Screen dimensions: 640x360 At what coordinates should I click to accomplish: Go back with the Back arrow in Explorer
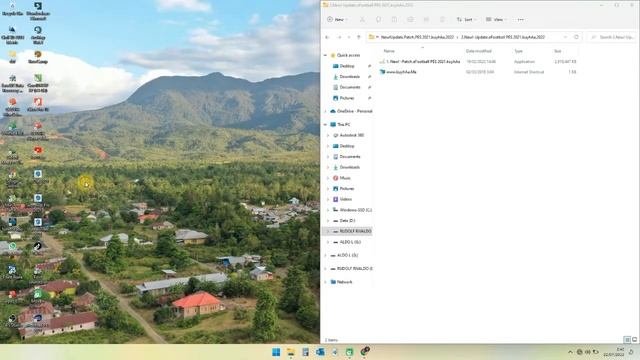pos(327,37)
